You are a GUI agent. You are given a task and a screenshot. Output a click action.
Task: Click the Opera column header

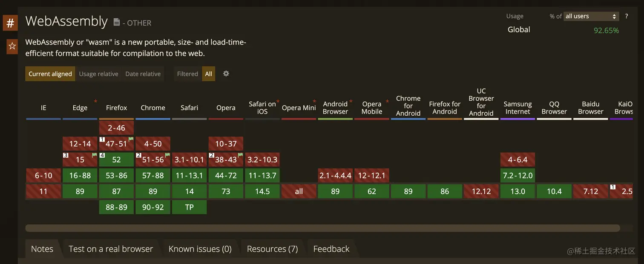[226, 108]
